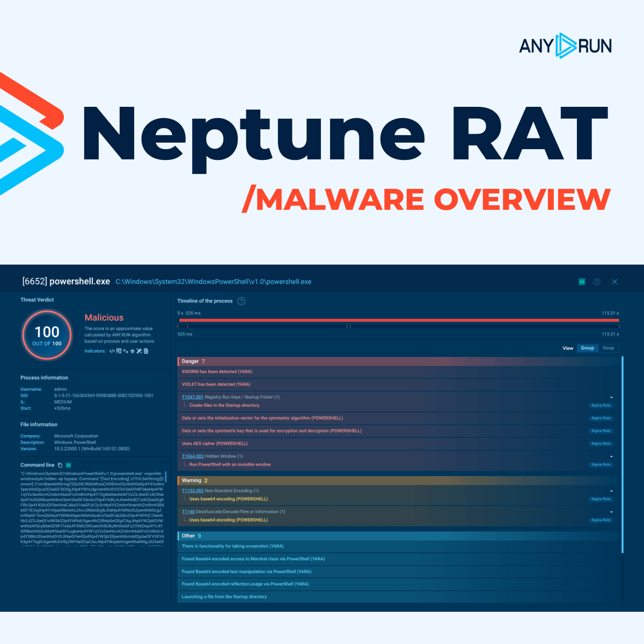The image size is (644, 644).
Task: Select functionality for taking screenshot (YARA) row
Action: pyautogui.click(x=399, y=546)
